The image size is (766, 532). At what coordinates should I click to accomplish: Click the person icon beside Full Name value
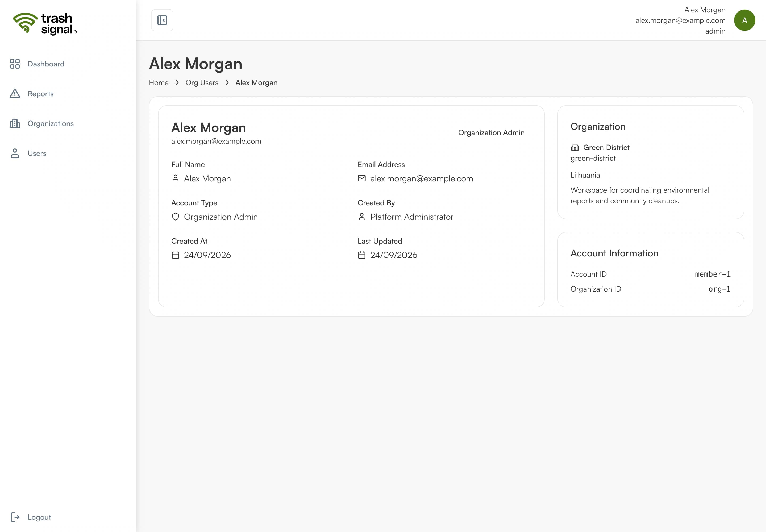coord(175,178)
